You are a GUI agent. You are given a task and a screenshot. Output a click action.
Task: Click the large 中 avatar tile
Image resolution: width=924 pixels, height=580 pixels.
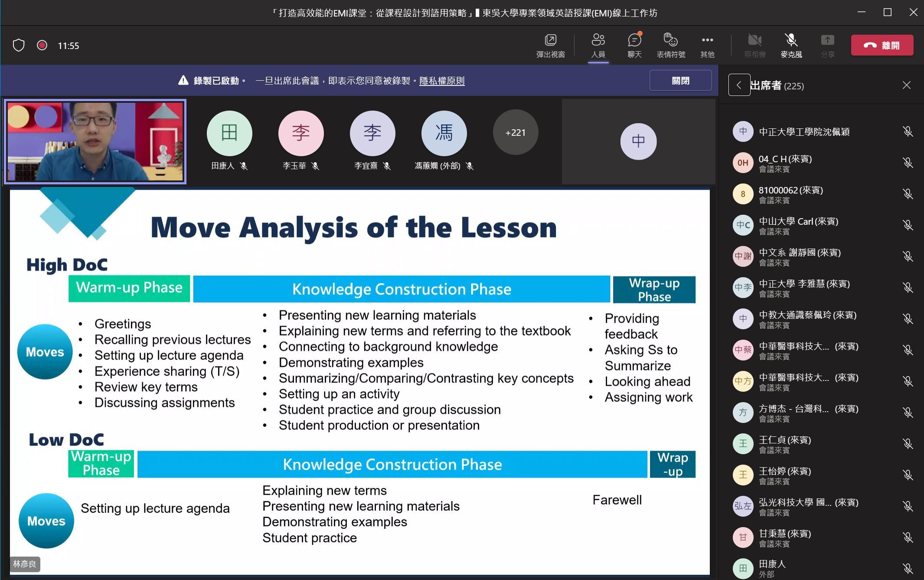[x=638, y=141]
